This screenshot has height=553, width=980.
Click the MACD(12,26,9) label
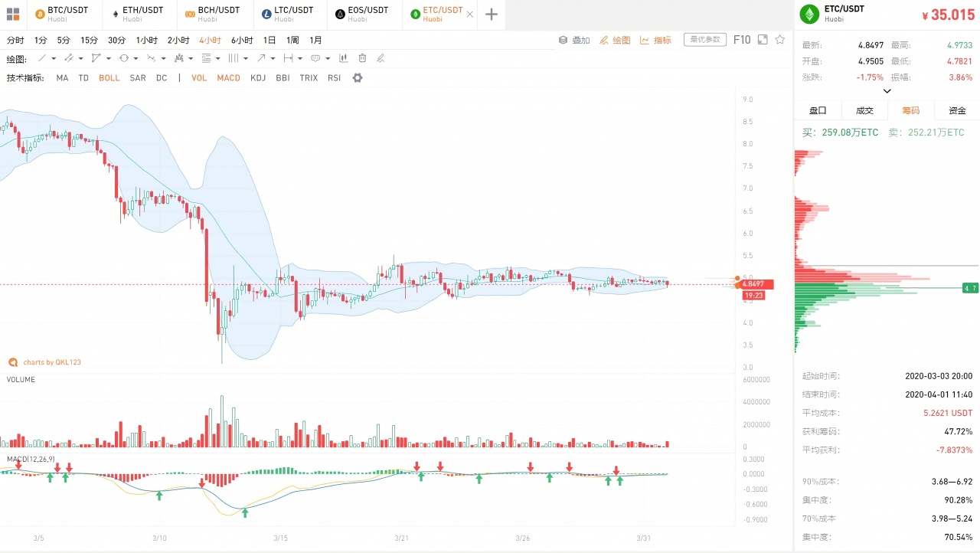point(31,459)
